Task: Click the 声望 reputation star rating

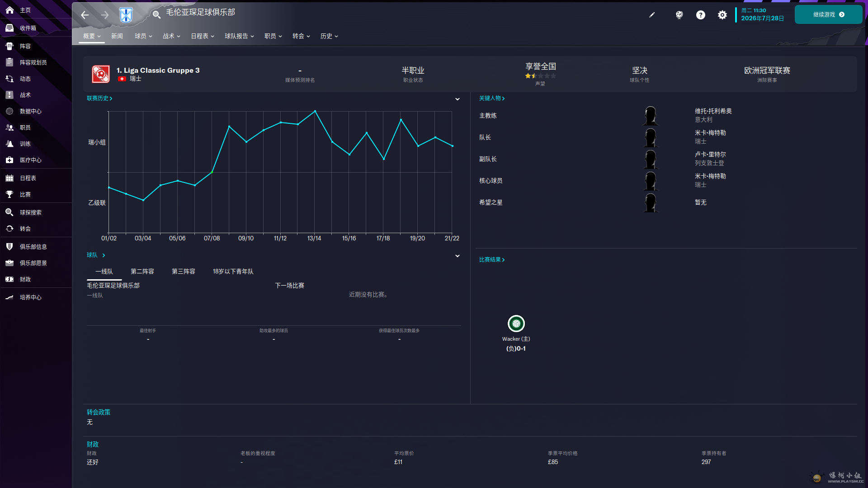Action: coord(540,76)
